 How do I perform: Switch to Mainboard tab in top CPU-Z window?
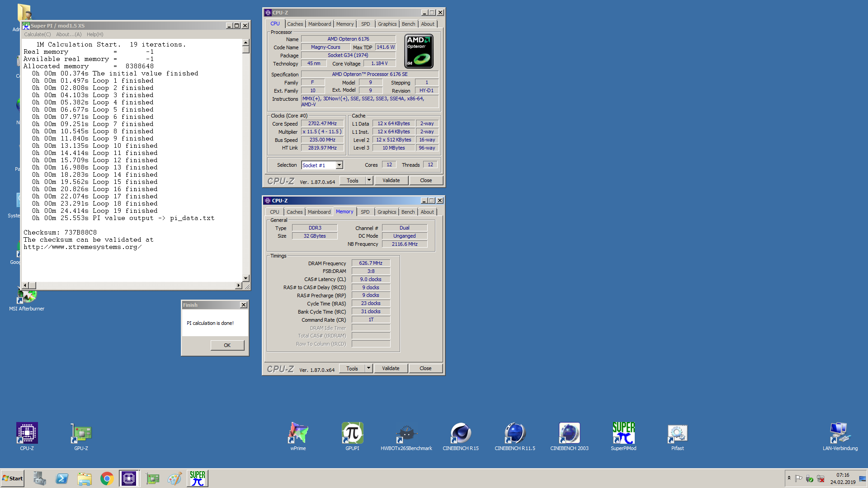(320, 24)
